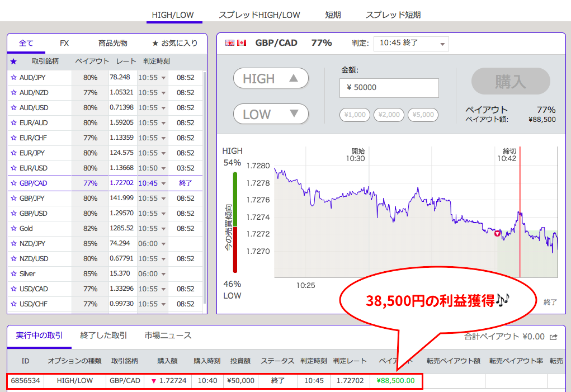This screenshot has width=571, height=392.
Task: Click the star icon in table header
Action: coord(13,62)
